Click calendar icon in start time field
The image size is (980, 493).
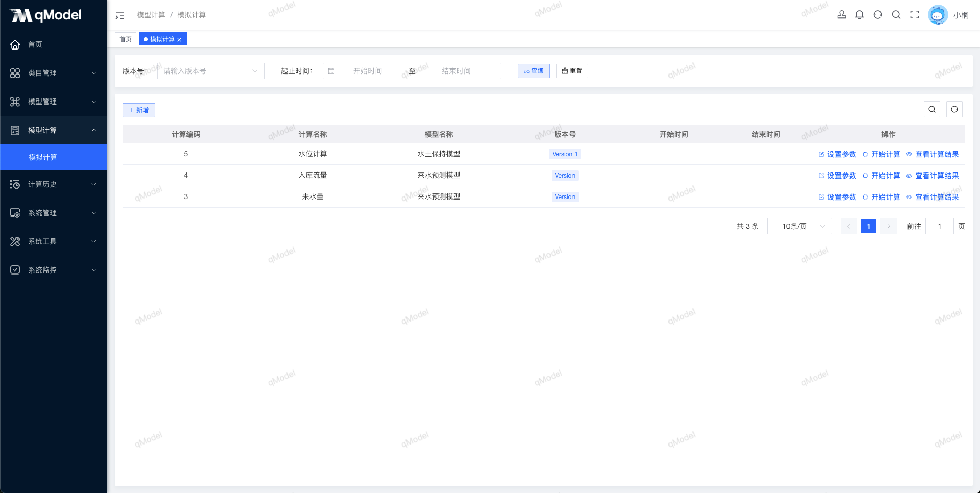click(x=331, y=71)
